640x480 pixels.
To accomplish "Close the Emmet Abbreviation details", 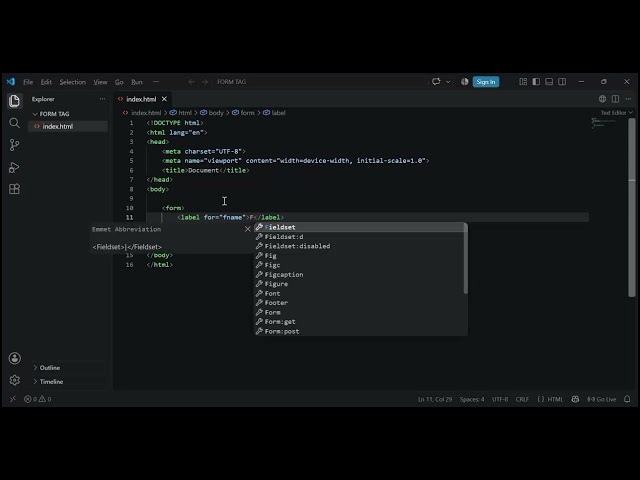I will (247, 229).
